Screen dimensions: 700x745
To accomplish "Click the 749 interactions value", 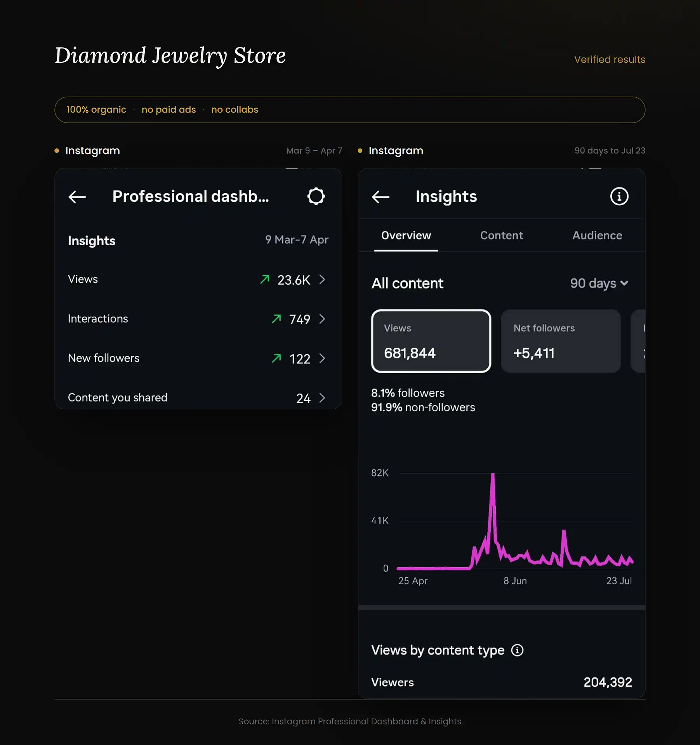I will 300,319.
